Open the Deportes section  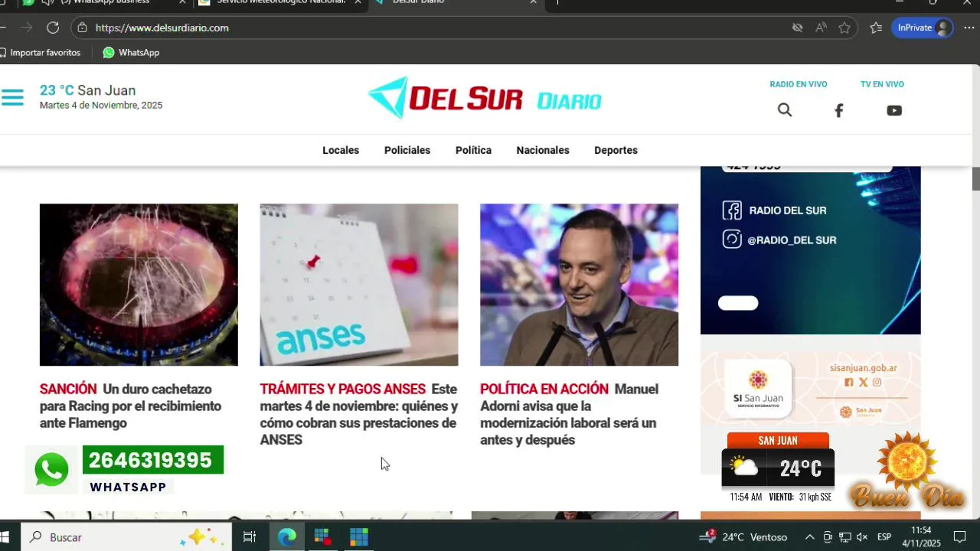(616, 150)
